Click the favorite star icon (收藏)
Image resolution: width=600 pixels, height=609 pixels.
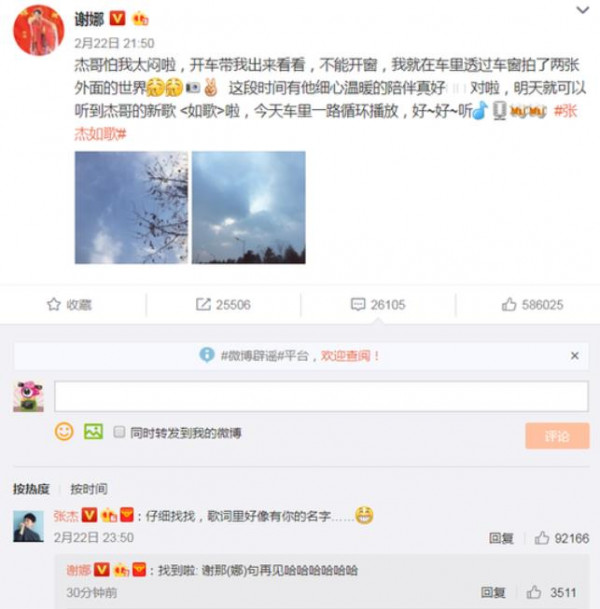point(54,304)
